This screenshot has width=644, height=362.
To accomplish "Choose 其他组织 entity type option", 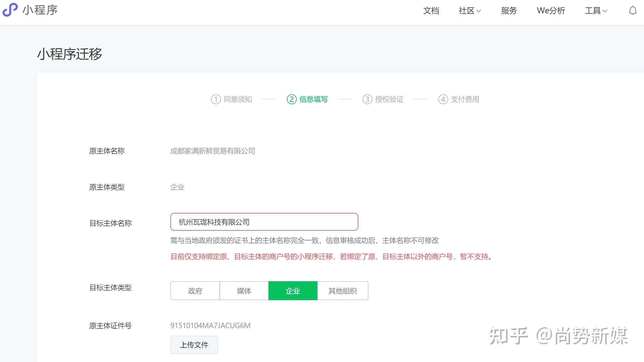I will [342, 291].
